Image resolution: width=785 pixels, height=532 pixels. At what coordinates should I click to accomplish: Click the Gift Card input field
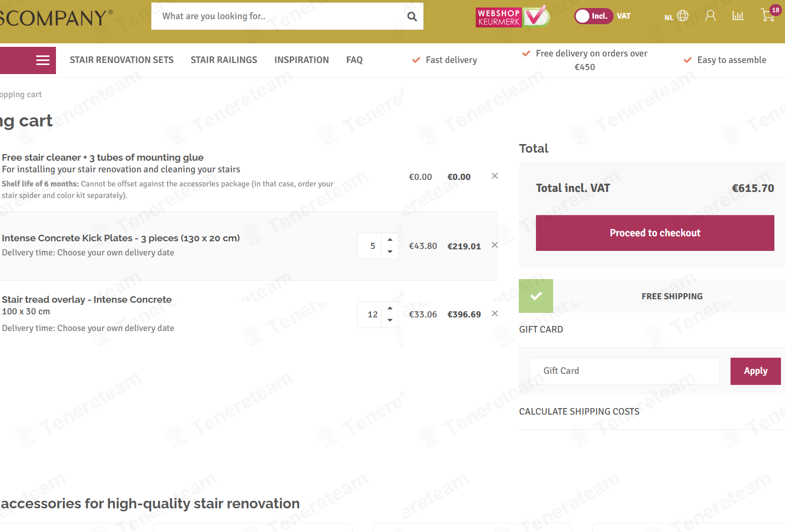point(624,371)
